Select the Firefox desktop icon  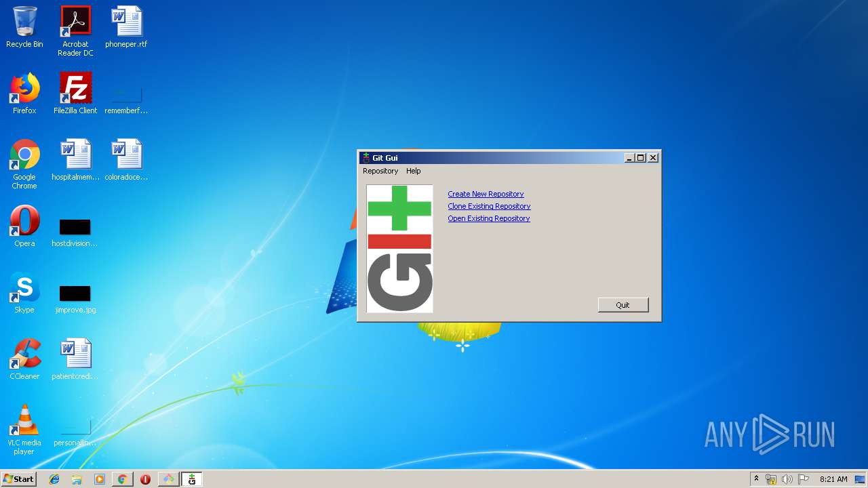click(x=24, y=94)
